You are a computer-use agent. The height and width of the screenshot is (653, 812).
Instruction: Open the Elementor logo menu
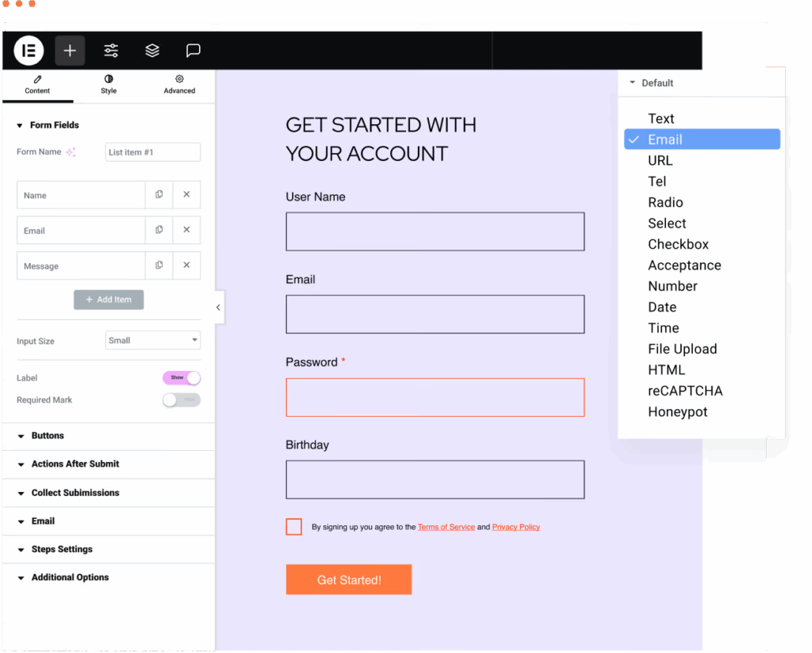[x=29, y=51]
